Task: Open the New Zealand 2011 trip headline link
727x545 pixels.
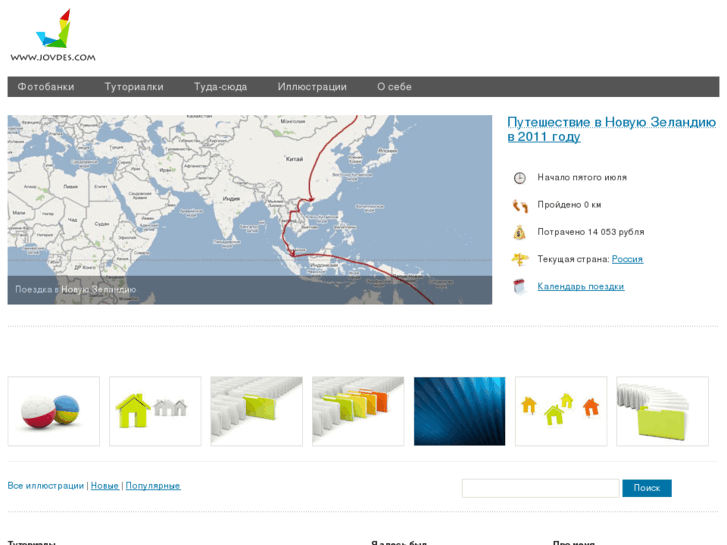Action: click(612, 129)
